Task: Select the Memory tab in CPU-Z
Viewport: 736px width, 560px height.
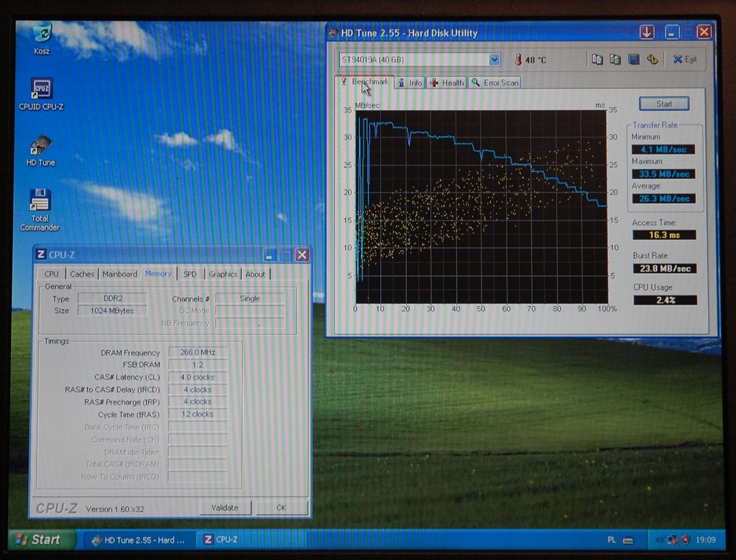Action: click(x=158, y=273)
